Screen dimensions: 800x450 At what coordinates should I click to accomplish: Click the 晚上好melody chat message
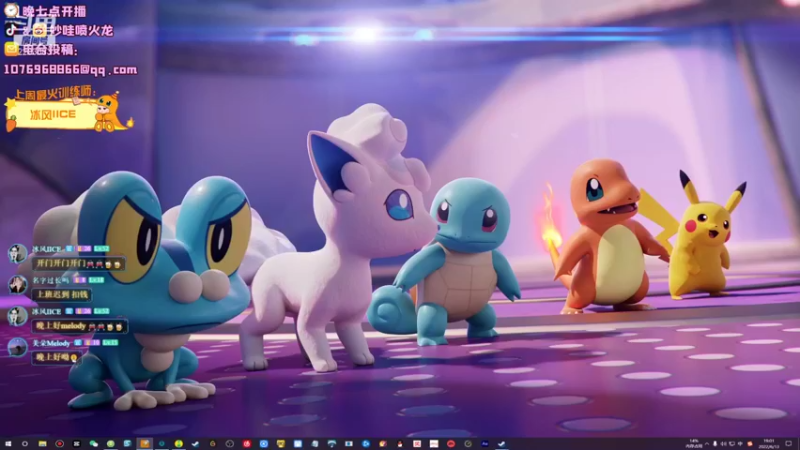[80, 326]
